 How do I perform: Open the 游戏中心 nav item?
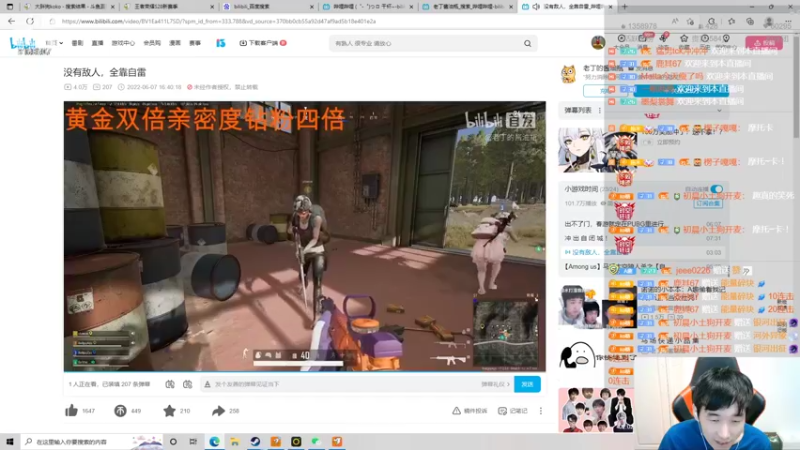pyautogui.click(x=123, y=43)
